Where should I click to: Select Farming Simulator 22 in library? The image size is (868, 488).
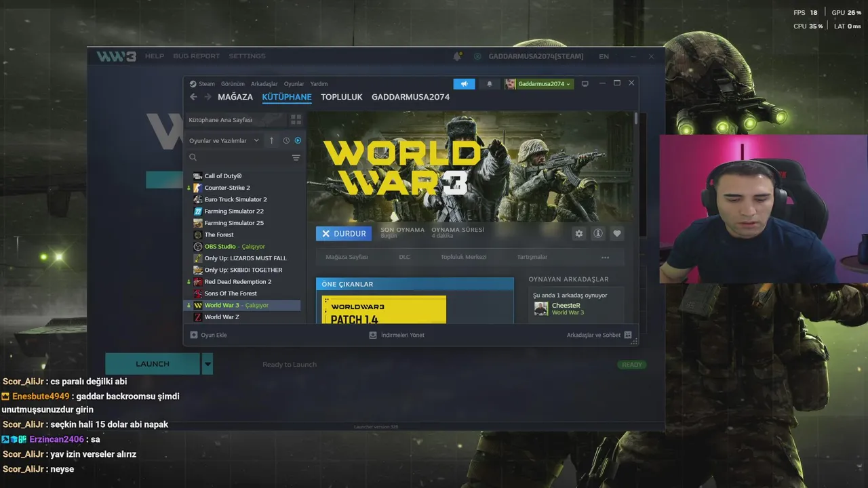[x=234, y=211]
